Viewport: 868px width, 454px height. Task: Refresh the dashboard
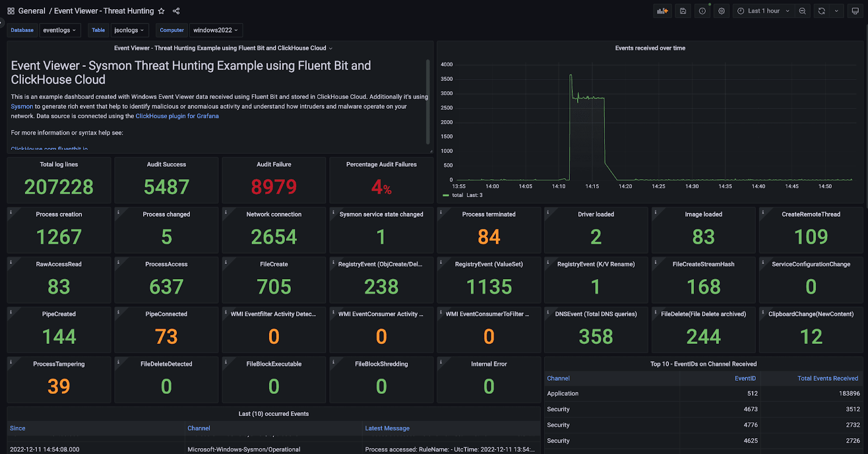pos(821,11)
